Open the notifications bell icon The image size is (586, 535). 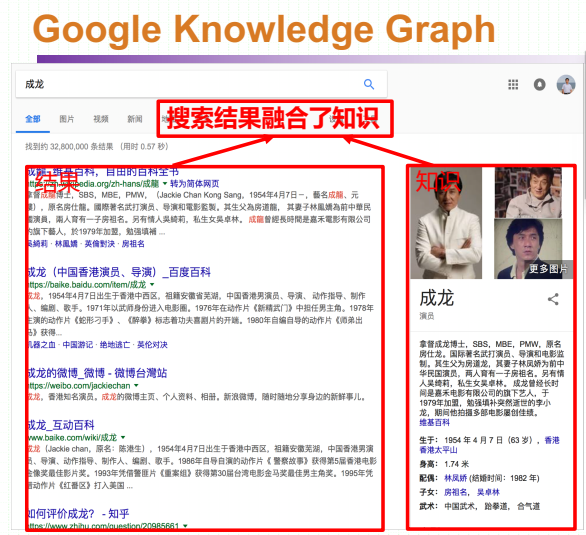[x=539, y=85]
